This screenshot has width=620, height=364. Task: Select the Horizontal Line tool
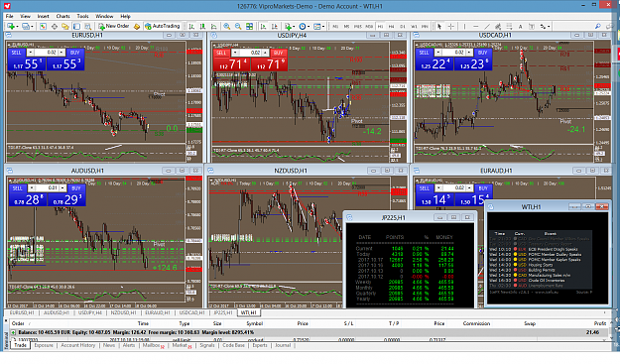pos(476,26)
